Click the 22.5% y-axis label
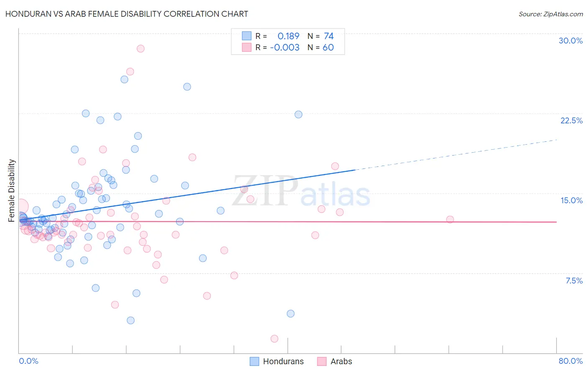This screenshot has width=588, height=373. (571, 120)
